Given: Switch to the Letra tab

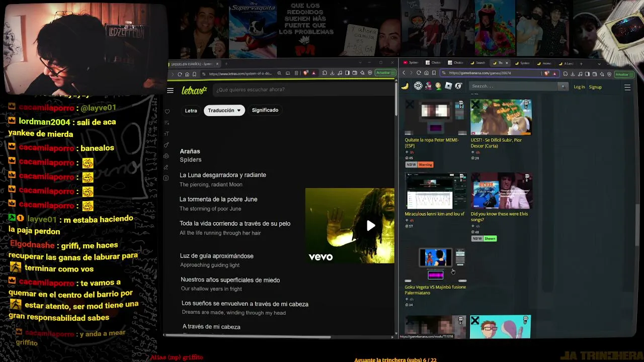Looking at the screenshot, I should click(x=191, y=111).
